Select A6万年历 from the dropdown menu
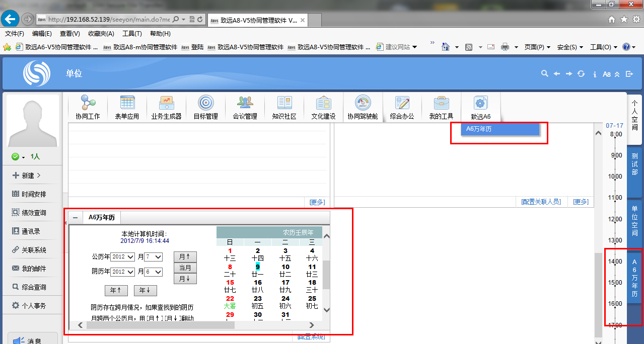This screenshot has height=344, width=644. coord(499,129)
